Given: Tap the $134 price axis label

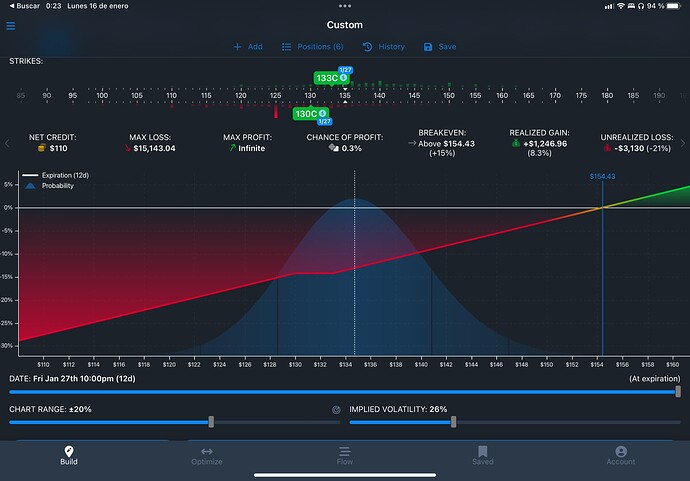Looking at the screenshot, I should point(345,364).
